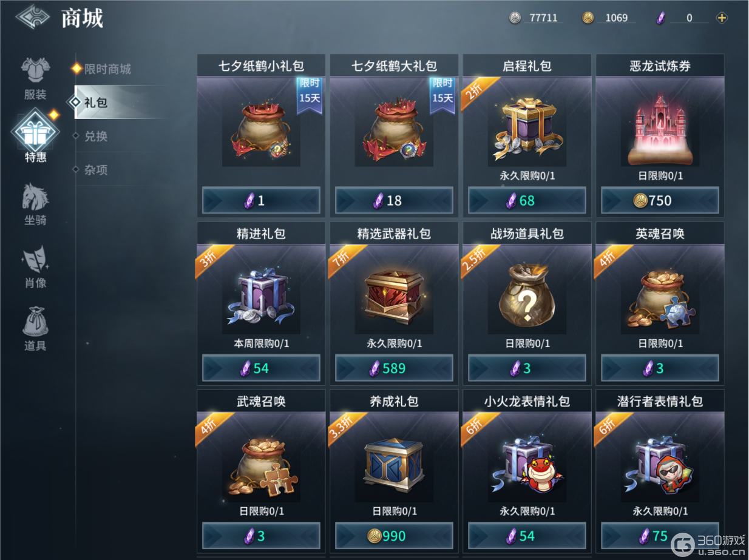Open the 道具 item bag category
749x560 pixels.
35,323
